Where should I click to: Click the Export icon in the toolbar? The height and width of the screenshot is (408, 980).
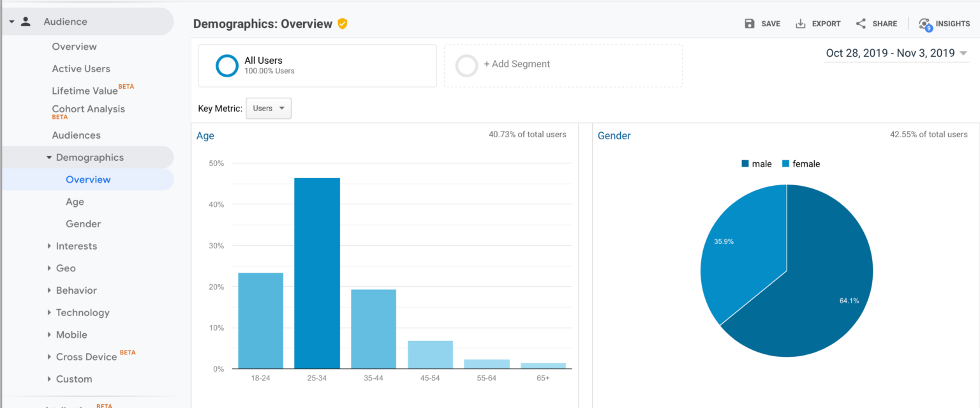click(x=799, y=23)
